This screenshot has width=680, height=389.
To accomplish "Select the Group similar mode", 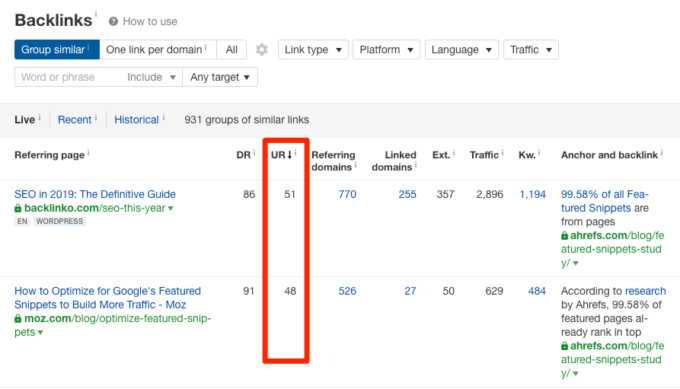I will point(57,49).
